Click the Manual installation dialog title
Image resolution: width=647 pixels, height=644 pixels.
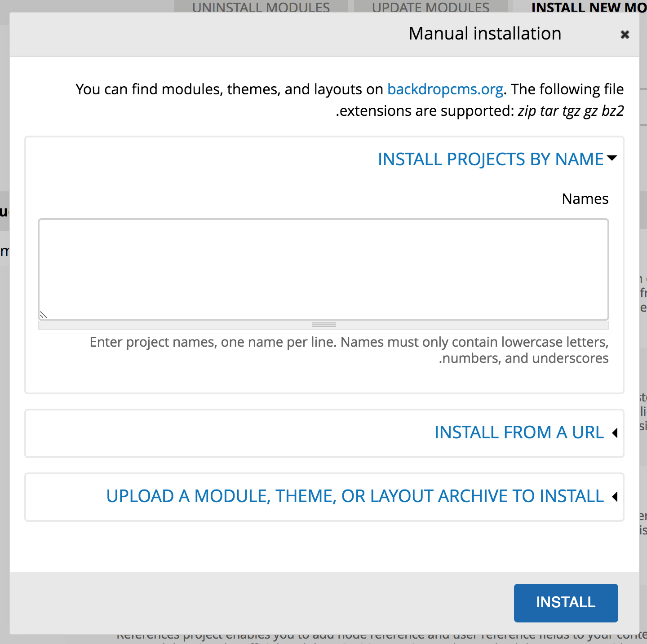[x=485, y=34]
